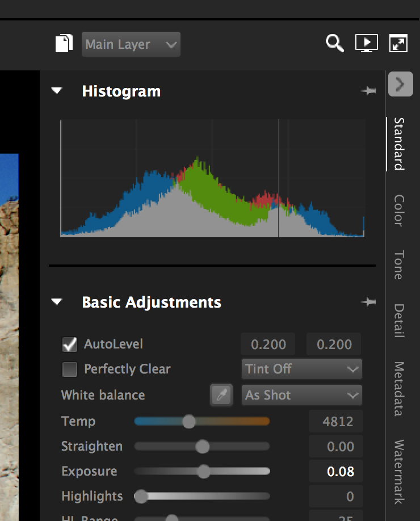This screenshot has width=420, height=521.
Task: Pin the Histogram panel
Action: pyautogui.click(x=368, y=91)
